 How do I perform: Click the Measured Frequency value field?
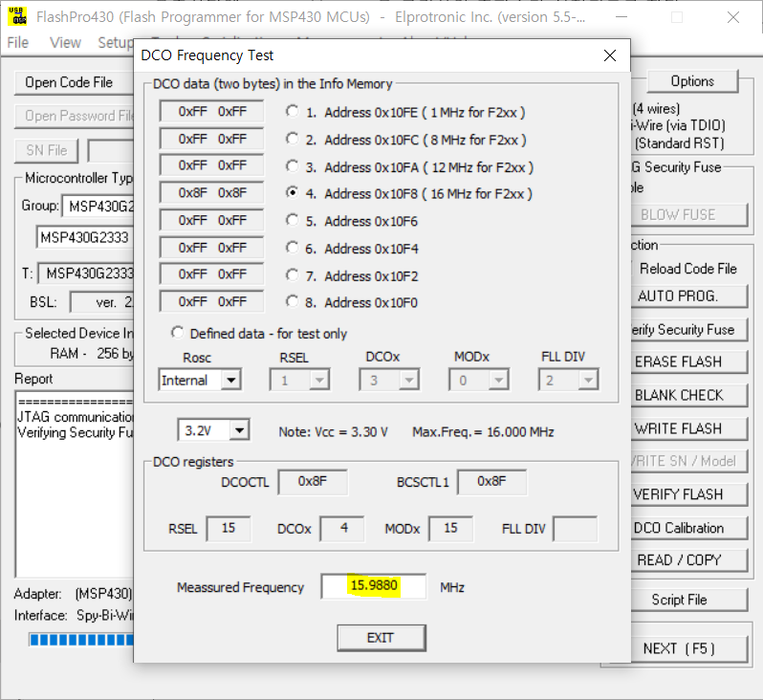point(374,586)
